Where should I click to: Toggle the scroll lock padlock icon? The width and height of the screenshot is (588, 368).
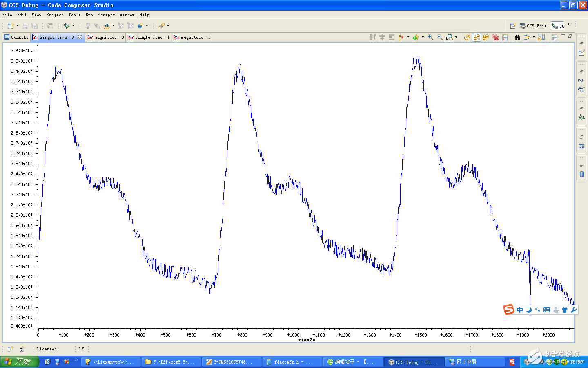541,37
